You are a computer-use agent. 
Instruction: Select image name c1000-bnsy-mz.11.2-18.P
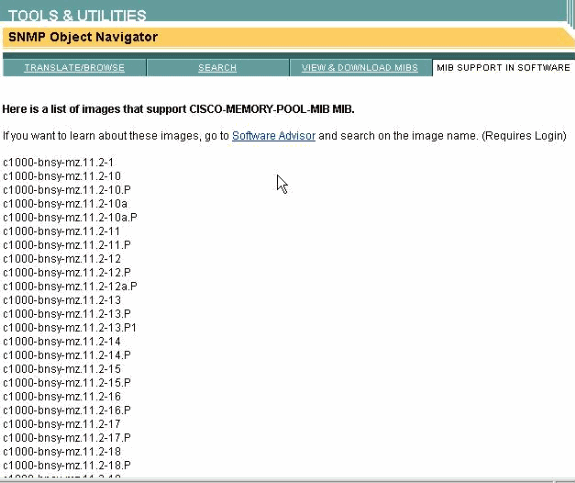67,465
